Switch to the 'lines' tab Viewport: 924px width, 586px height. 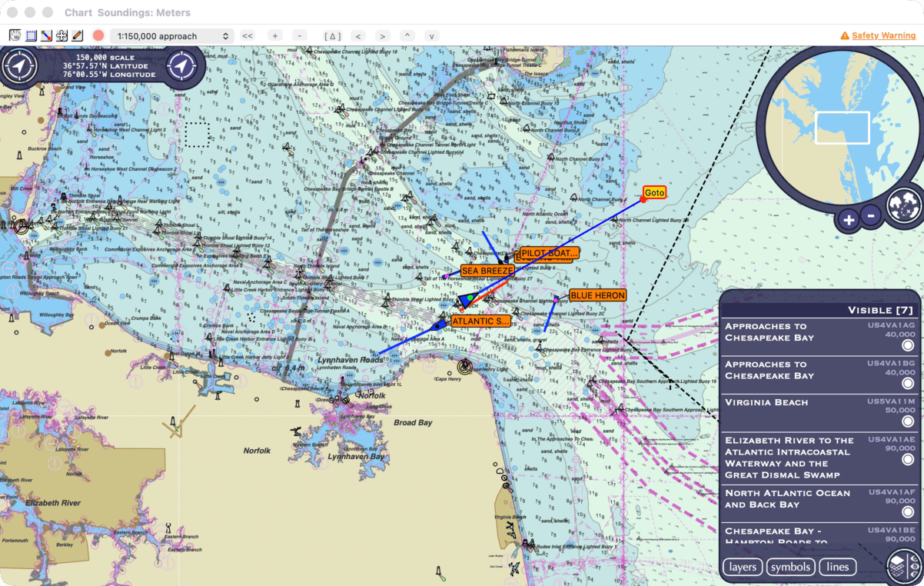pyautogui.click(x=838, y=568)
